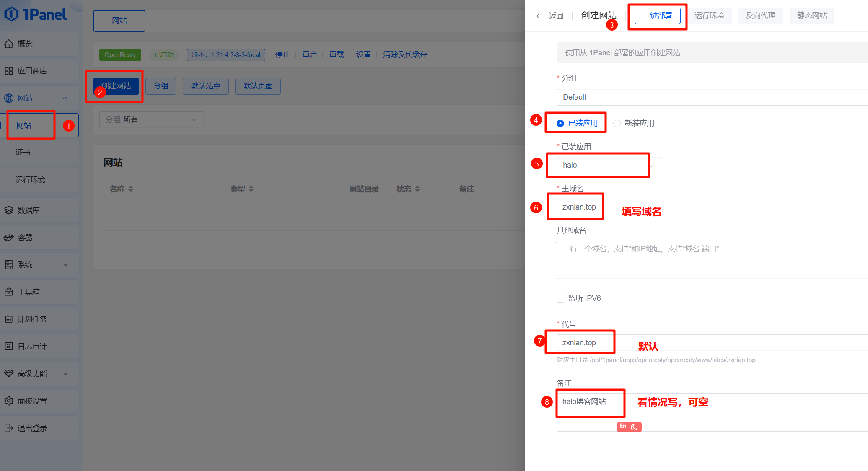
Task: Open Cron Jobs calendar icon
Action: [9, 319]
